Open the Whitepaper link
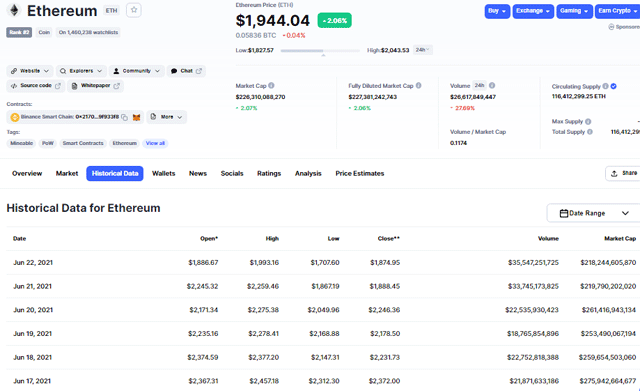This screenshot has width=640, height=391. point(96,86)
